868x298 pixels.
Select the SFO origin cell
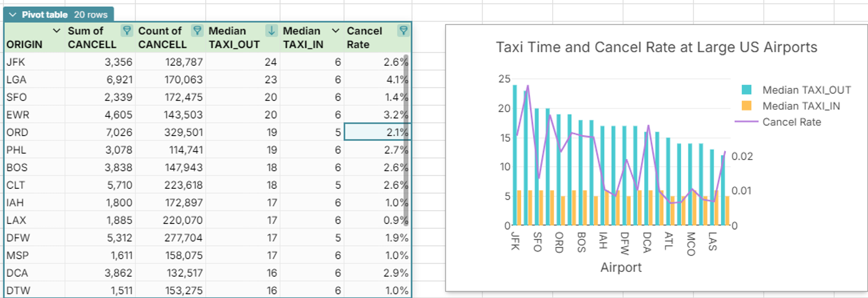(34, 97)
